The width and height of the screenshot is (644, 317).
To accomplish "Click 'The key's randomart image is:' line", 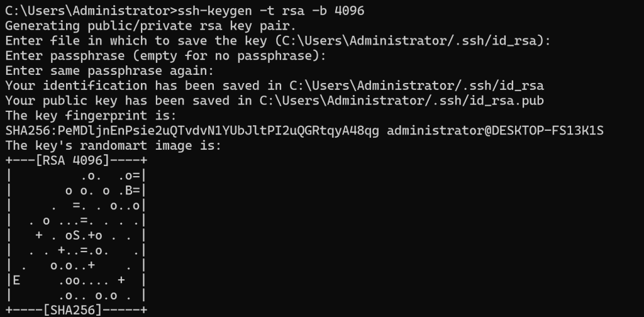I will tap(113, 146).
